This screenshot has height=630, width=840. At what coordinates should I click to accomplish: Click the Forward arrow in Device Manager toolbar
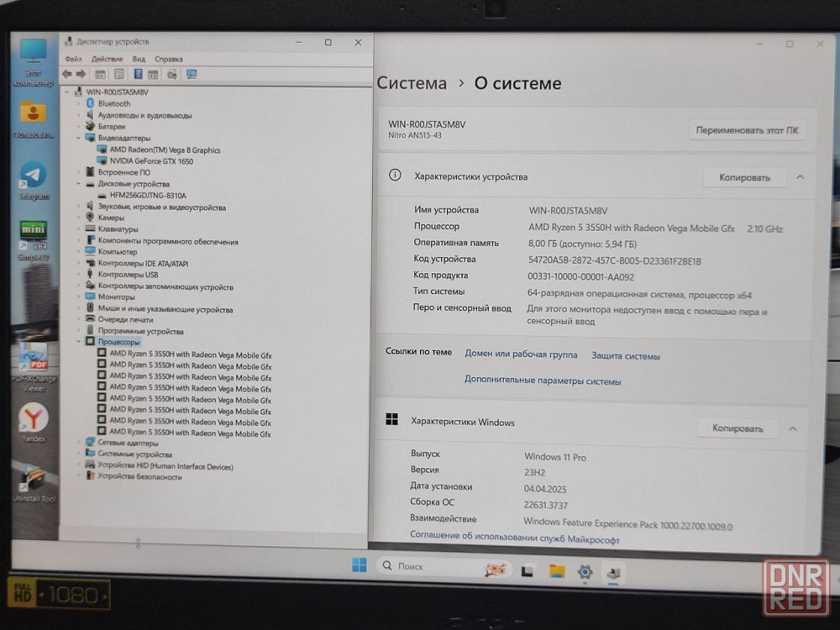click(81, 74)
